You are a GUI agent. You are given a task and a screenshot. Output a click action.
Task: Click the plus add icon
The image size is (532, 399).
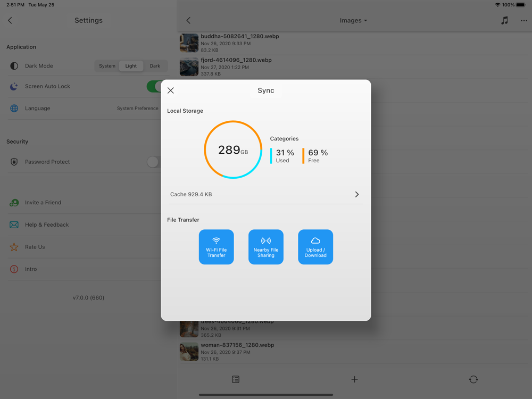(354, 379)
